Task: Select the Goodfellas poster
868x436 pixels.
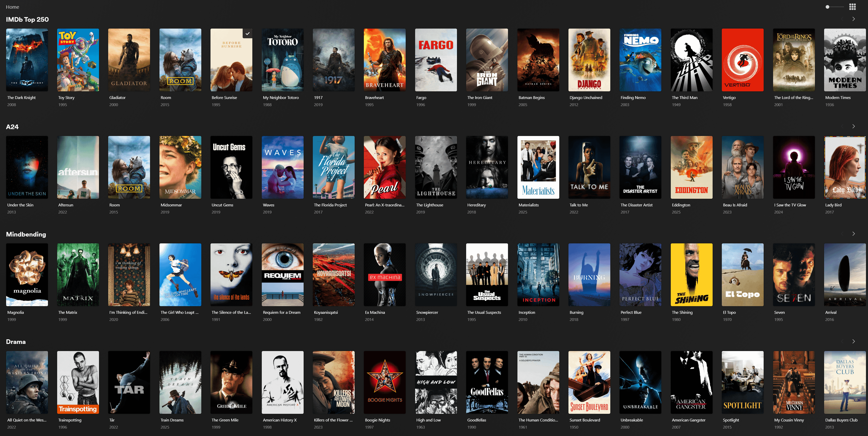Action: point(487,382)
